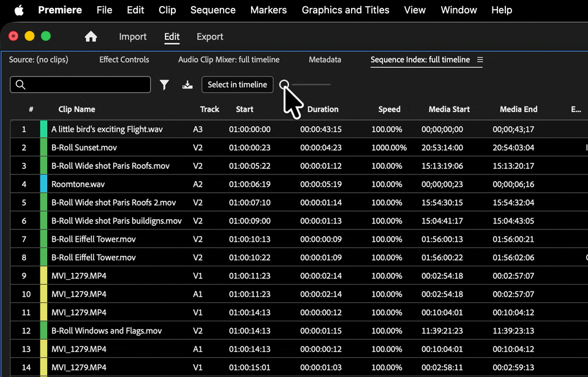588x377 pixels.
Task: Switch to the Metadata tab
Action: [x=325, y=59]
